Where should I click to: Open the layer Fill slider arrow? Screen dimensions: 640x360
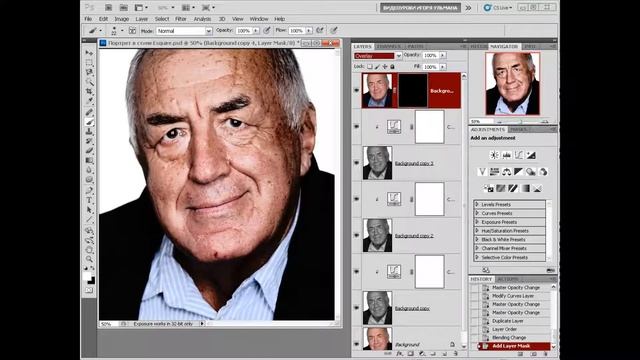(443, 67)
